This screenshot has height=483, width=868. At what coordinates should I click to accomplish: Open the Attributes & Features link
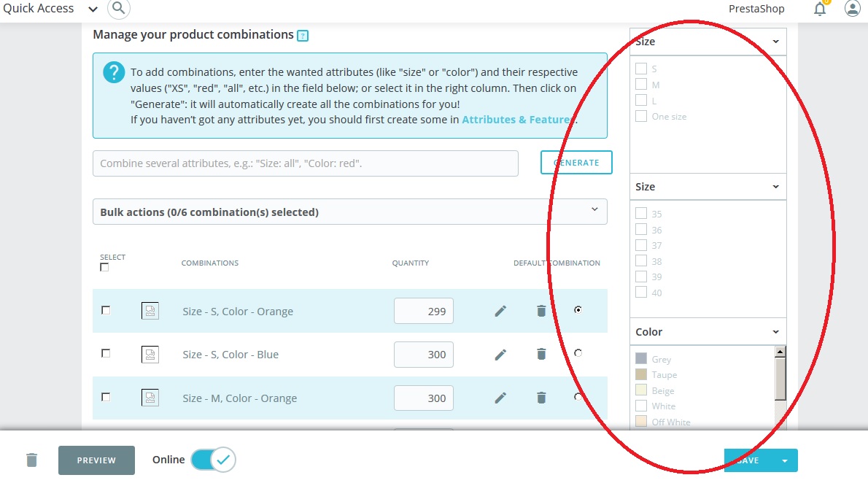tap(519, 120)
